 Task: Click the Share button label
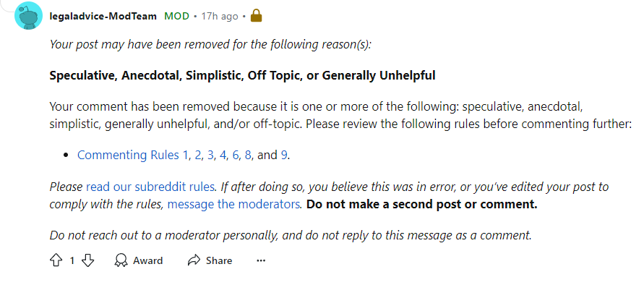[x=219, y=260]
